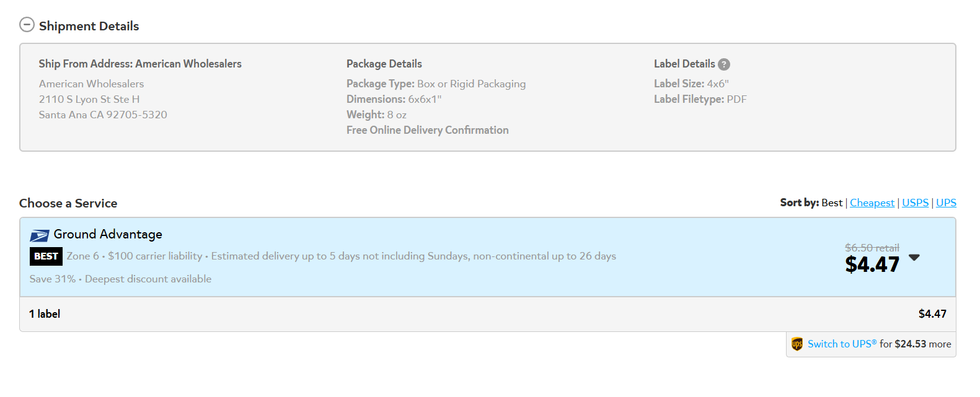
Task: Expand the price dropdown arrow beside $4.47
Action: (914, 258)
